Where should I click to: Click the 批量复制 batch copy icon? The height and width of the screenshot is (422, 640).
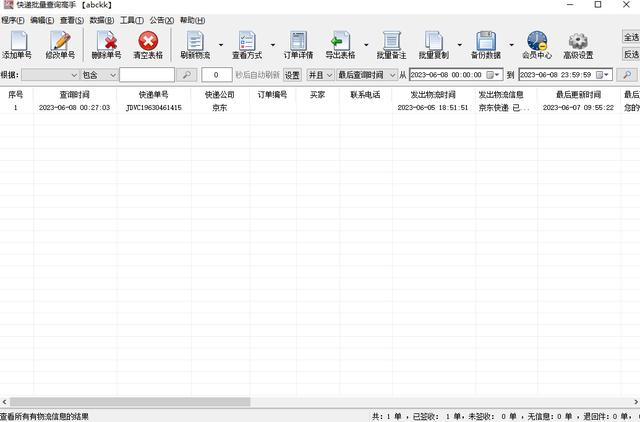click(x=433, y=44)
